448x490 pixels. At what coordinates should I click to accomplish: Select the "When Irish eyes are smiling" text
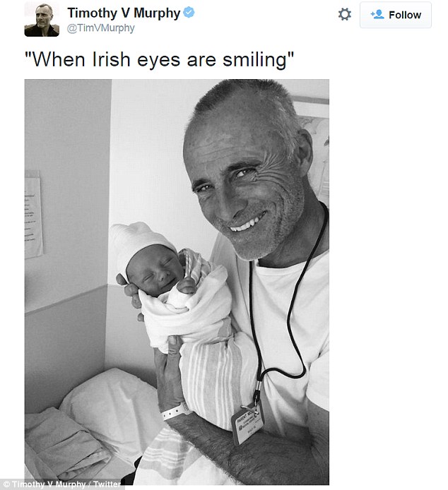(159, 59)
